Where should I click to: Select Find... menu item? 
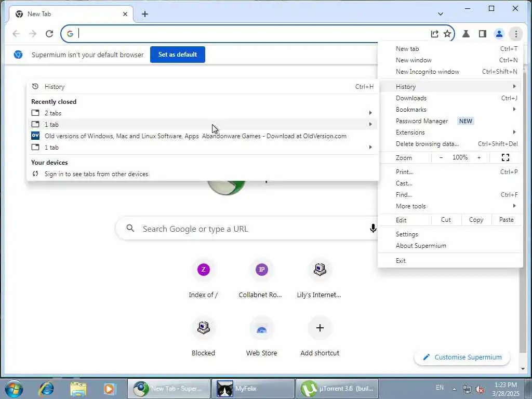click(450, 195)
